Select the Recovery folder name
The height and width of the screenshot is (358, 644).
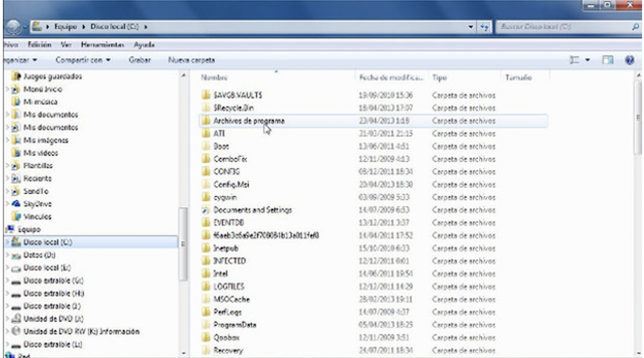click(228, 350)
